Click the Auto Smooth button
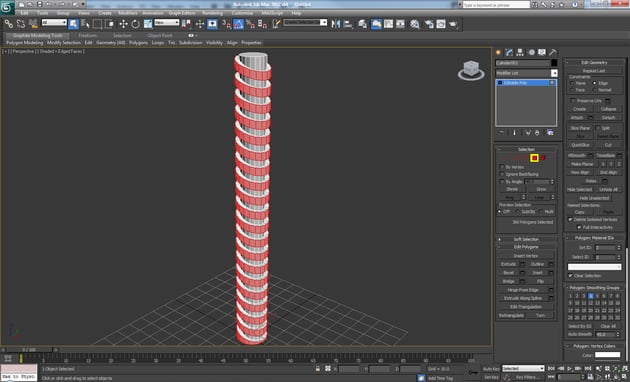630x382 pixels. click(580, 334)
